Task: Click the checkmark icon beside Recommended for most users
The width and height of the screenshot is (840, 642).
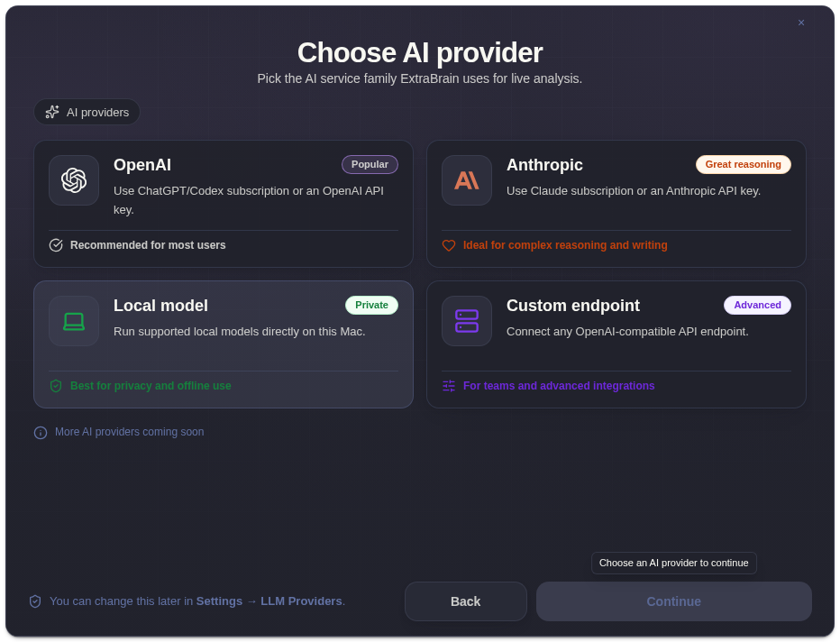Action: click(56, 245)
